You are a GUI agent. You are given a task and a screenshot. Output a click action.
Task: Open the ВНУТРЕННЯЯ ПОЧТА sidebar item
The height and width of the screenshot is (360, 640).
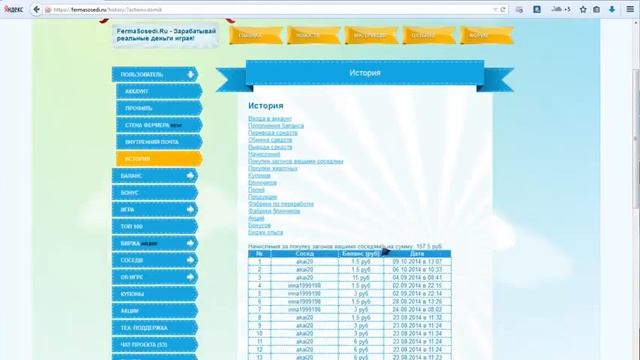[159, 142]
